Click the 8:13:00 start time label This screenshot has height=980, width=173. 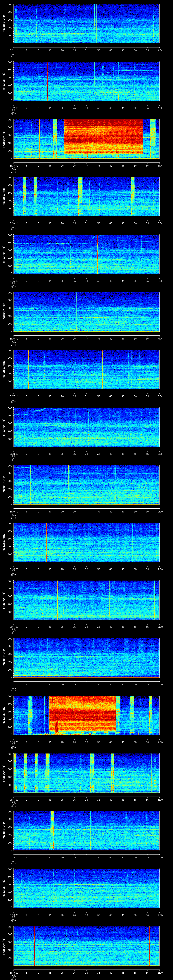point(14,742)
